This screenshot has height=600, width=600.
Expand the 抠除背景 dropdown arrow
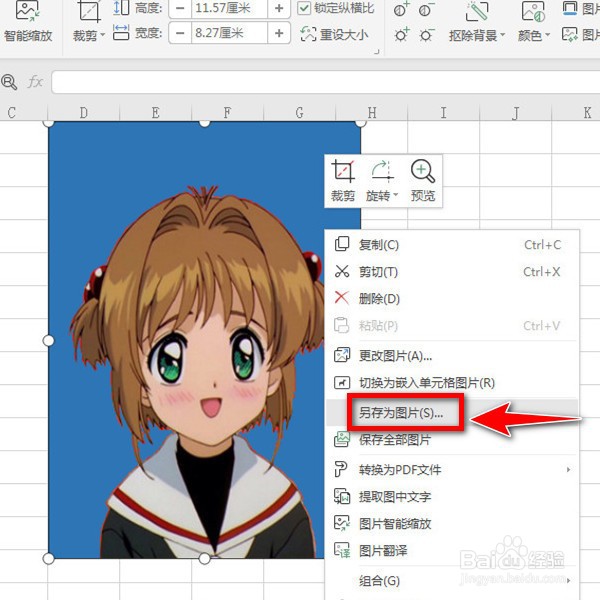point(503,35)
